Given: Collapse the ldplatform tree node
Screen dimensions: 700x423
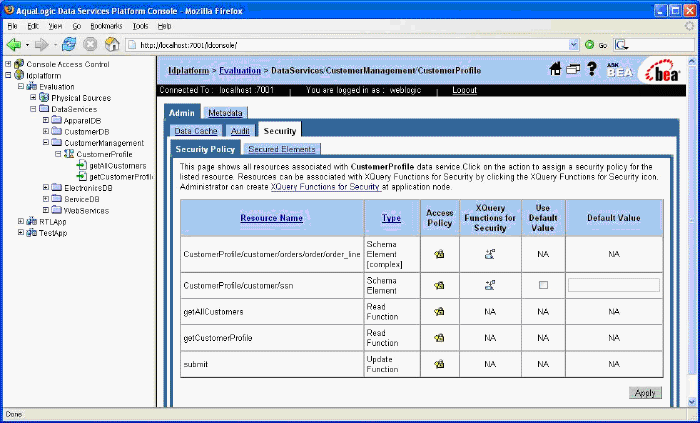Looking at the screenshot, I should tap(8, 75).
